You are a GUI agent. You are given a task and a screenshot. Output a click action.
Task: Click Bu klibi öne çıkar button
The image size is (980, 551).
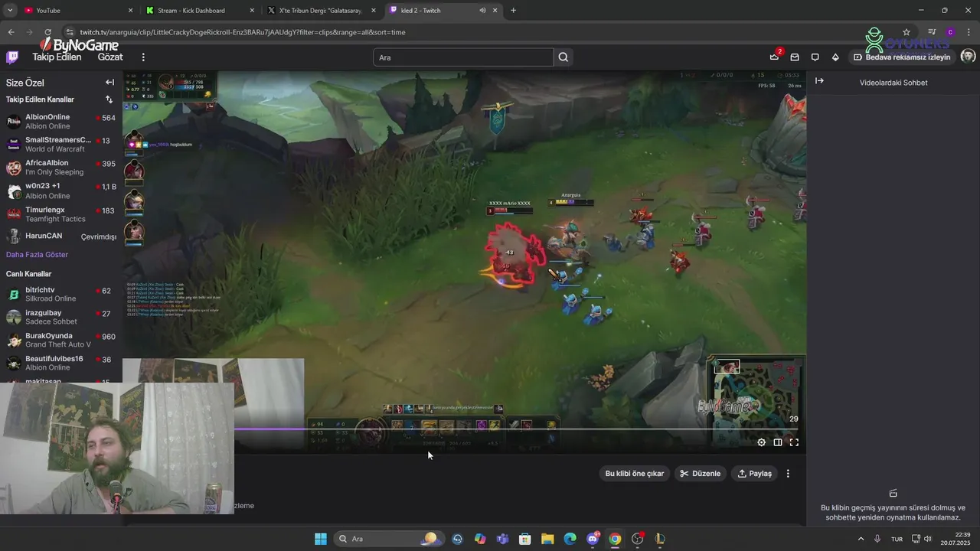tap(635, 474)
